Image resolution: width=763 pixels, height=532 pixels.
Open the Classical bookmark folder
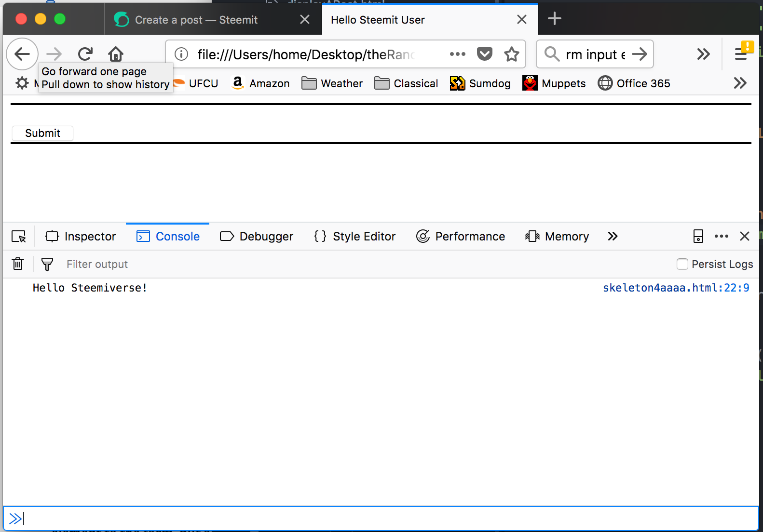point(406,83)
